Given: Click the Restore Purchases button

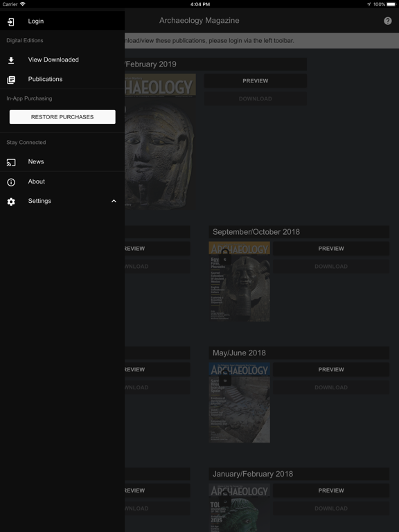Looking at the screenshot, I should [x=62, y=116].
